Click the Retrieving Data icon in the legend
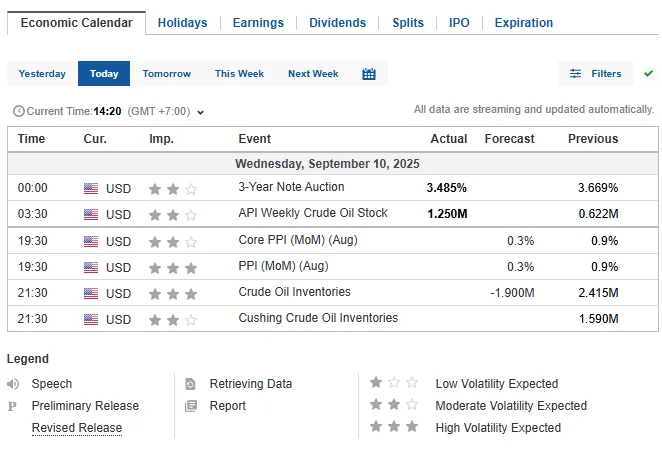Viewport: 662px width, 459px height. point(190,384)
